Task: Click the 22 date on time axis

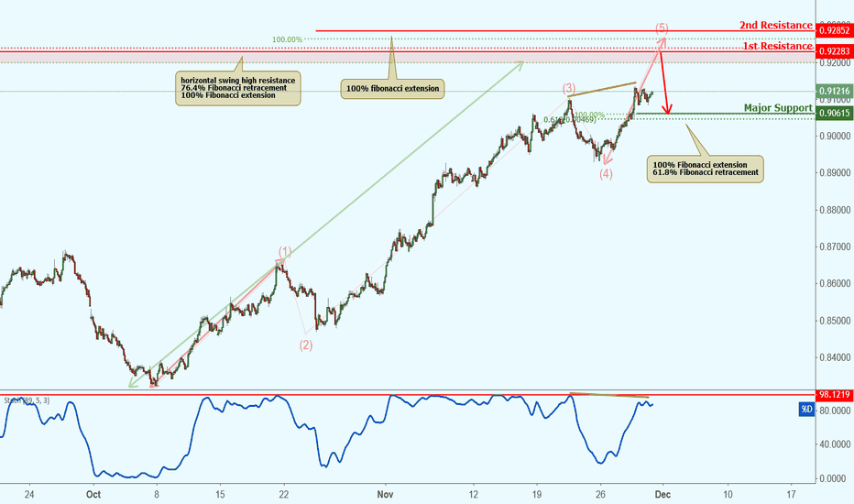Action: coord(284,494)
